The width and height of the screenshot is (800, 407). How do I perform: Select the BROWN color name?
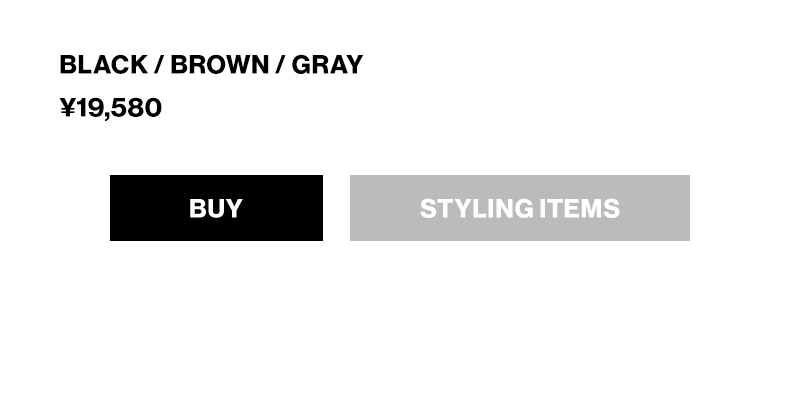[x=219, y=65]
